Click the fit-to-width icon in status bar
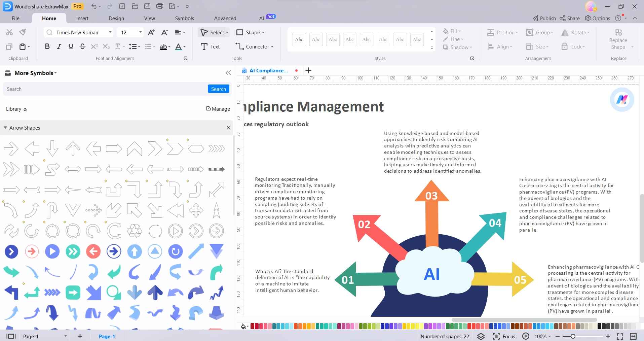The height and width of the screenshot is (341, 644). tap(633, 336)
